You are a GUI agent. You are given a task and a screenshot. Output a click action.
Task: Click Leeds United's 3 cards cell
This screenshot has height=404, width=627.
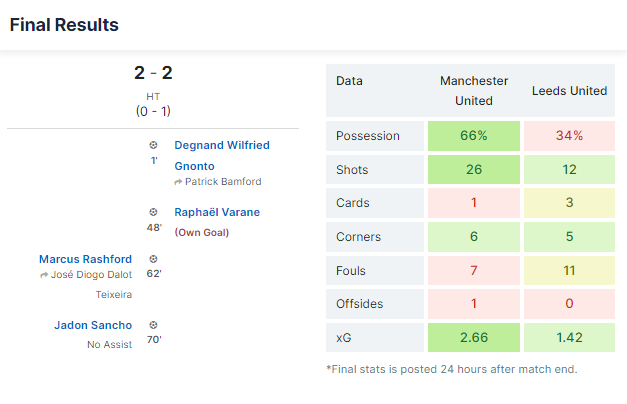click(x=569, y=203)
